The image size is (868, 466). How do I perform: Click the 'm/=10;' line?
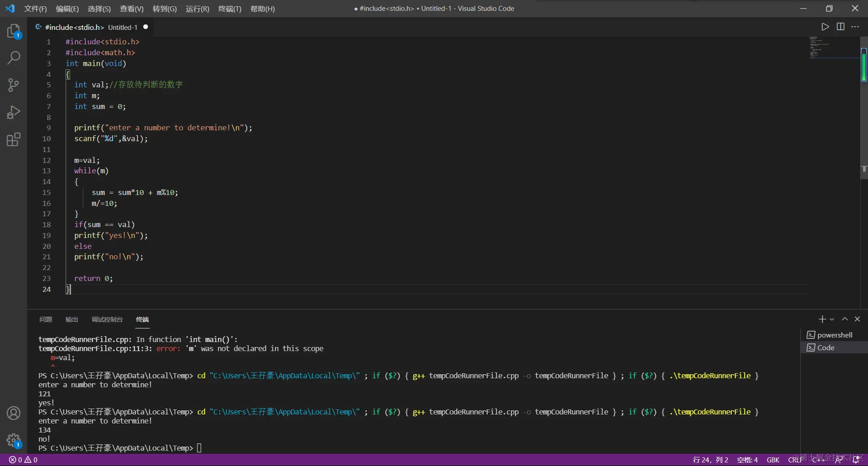pyautogui.click(x=104, y=203)
